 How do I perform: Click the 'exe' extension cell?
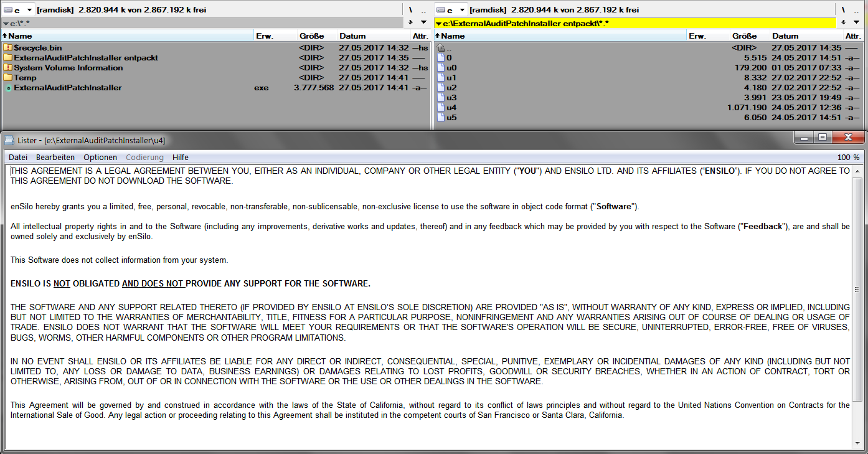pos(262,88)
